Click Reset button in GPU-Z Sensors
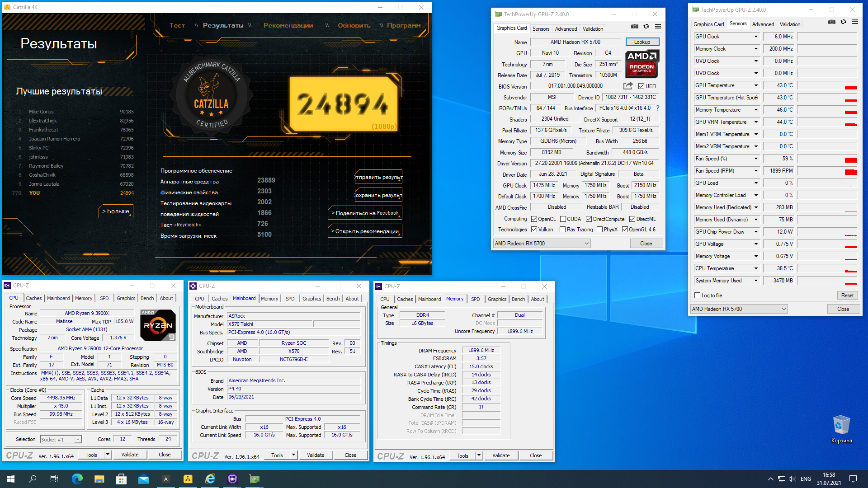This screenshot has width=868, height=488. coord(847,296)
